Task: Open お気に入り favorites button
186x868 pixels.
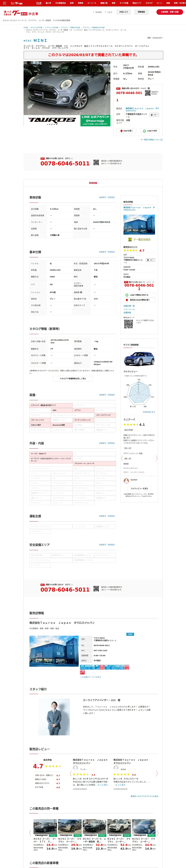Action: click(x=124, y=12)
